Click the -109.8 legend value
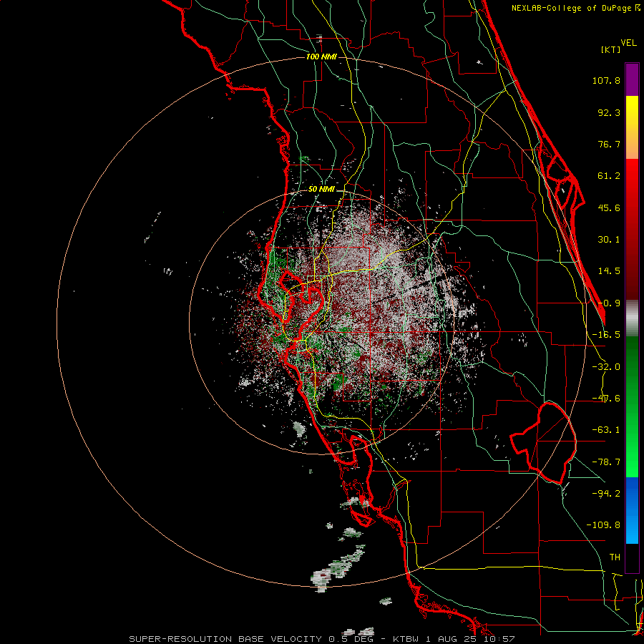The image size is (644, 644). [603, 525]
